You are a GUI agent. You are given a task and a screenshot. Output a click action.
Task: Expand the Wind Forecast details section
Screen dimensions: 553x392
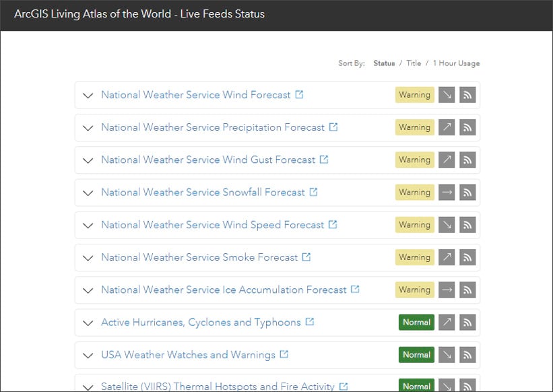point(88,95)
